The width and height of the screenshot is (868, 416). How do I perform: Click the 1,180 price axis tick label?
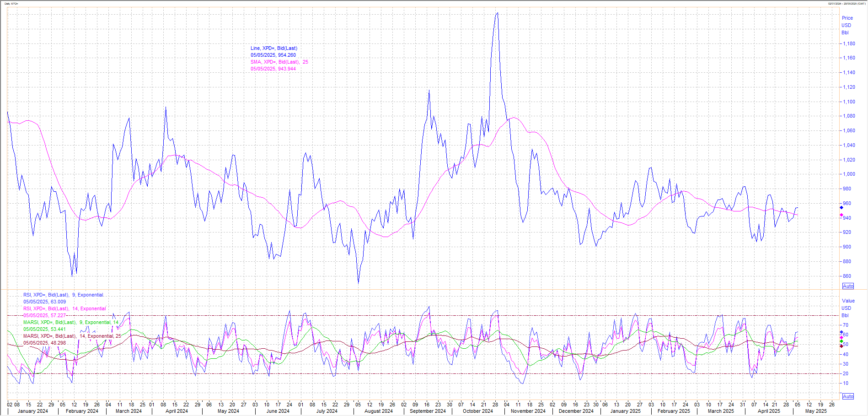(849, 44)
